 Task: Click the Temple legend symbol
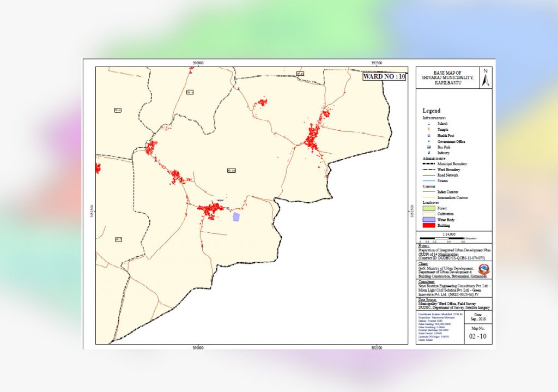click(x=429, y=130)
